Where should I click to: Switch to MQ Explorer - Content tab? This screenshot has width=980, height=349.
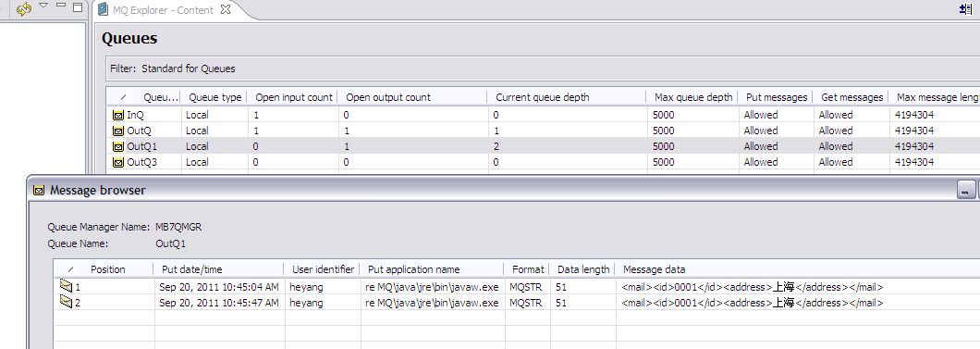click(163, 10)
